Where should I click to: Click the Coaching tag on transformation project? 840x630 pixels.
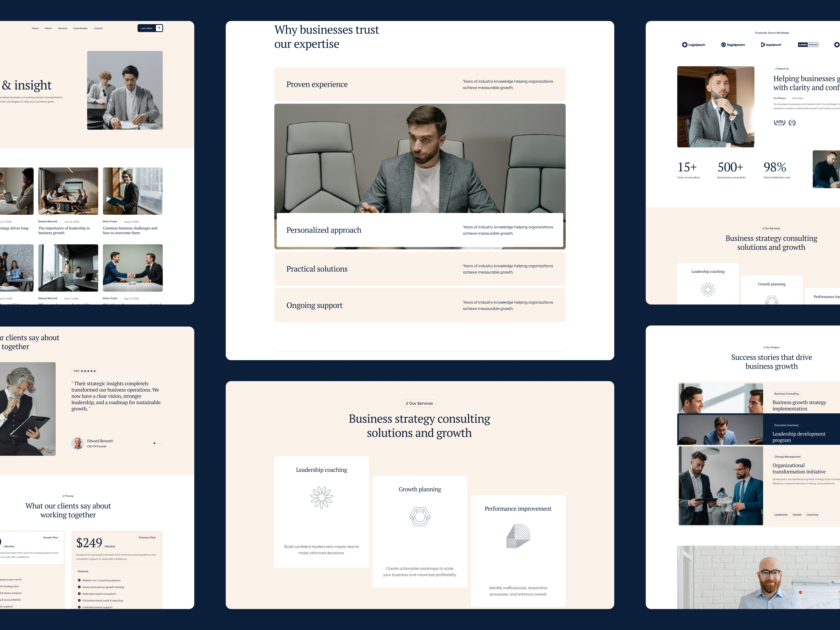tap(812, 515)
